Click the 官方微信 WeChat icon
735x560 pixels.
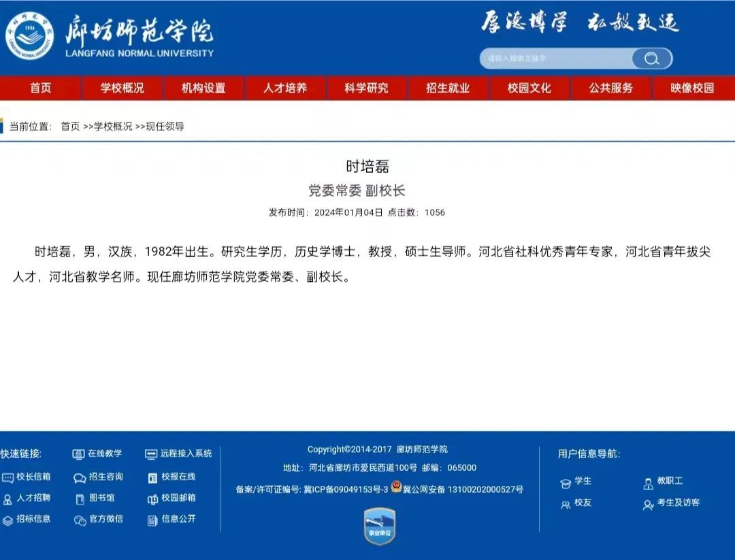click(x=80, y=520)
